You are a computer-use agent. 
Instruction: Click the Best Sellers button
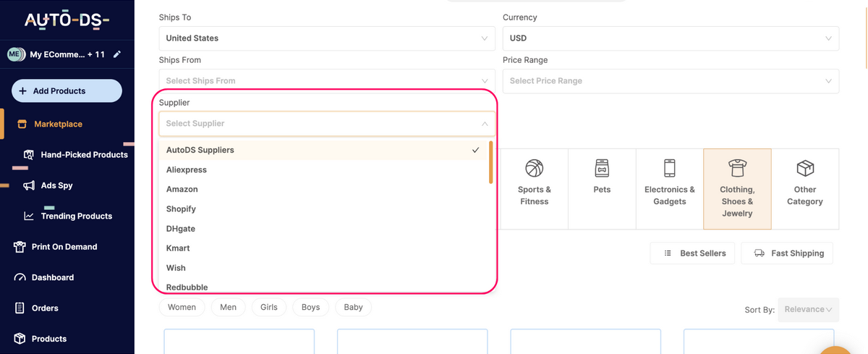(693, 253)
